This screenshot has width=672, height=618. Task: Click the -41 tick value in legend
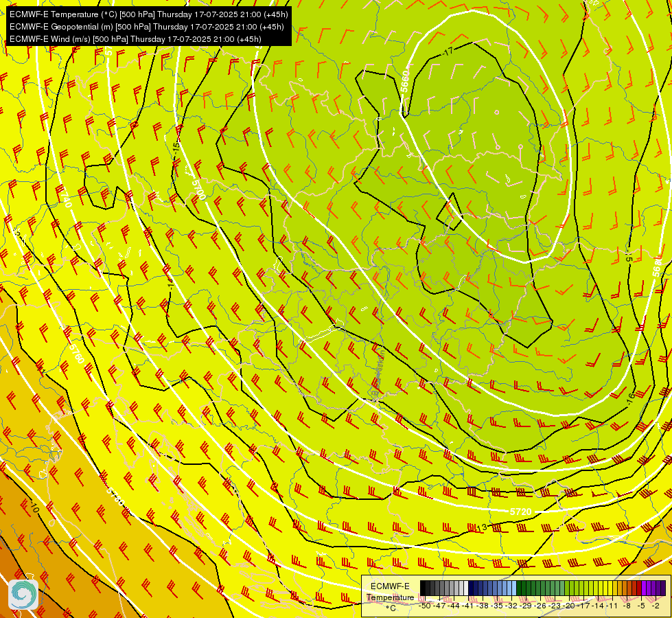coord(468,606)
